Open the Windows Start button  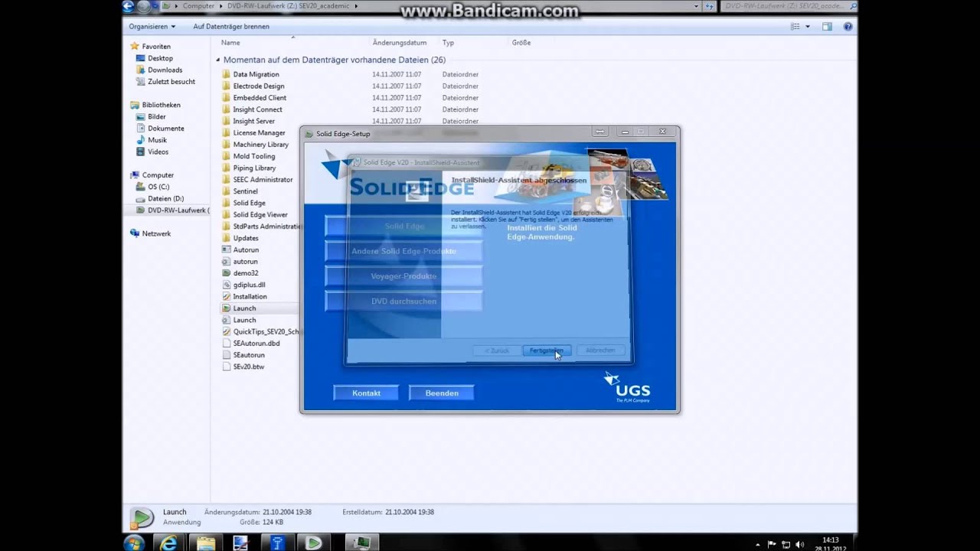point(134,543)
